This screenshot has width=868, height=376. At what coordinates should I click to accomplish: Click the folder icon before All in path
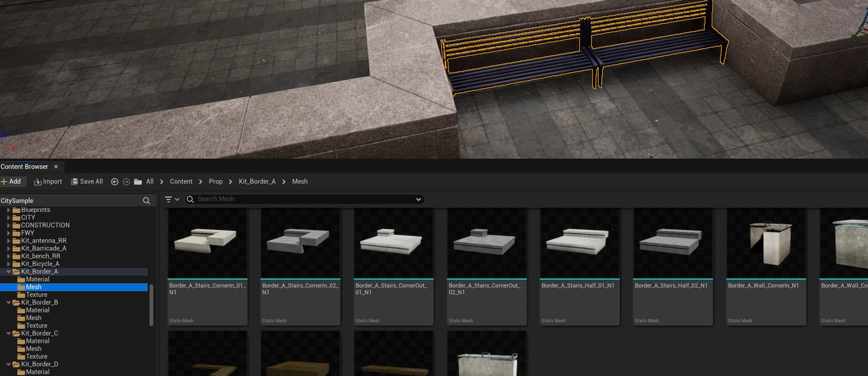tap(138, 182)
